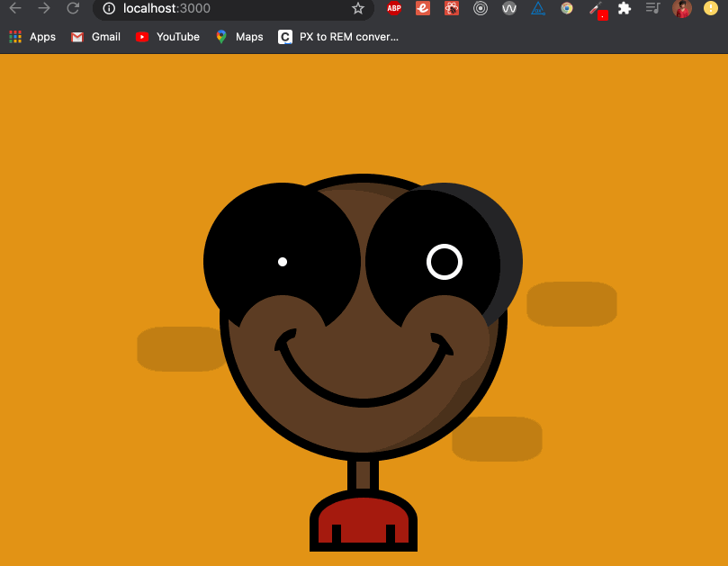The width and height of the screenshot is (728, 566).
Task: Click the white ring pupil in right eye
Action: click(x=445, y=262)
